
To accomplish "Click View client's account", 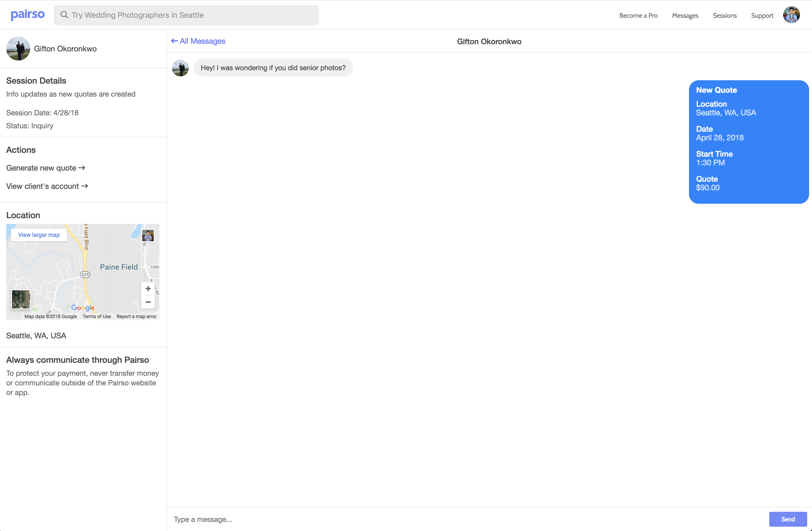I will coord(47,186).
